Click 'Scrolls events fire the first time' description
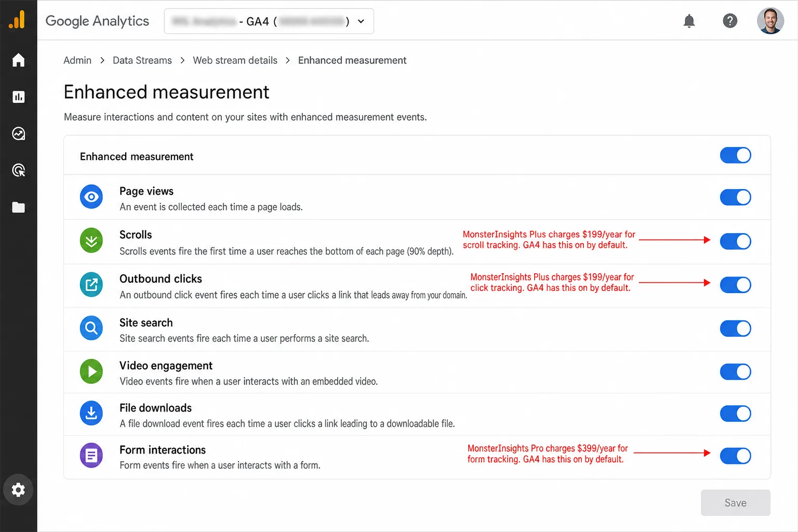The height and width of the screenshot is (532, 798). pyautogui.click(x=286, y=251)
